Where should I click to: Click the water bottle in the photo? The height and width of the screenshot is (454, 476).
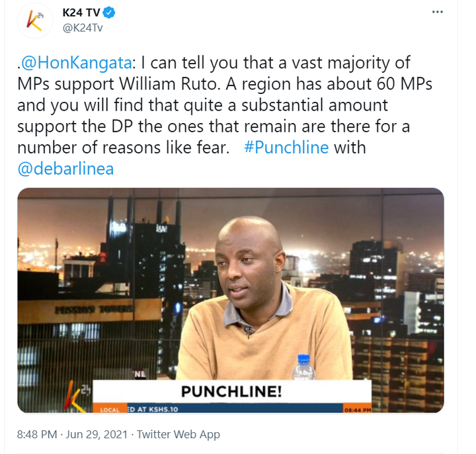303,367
